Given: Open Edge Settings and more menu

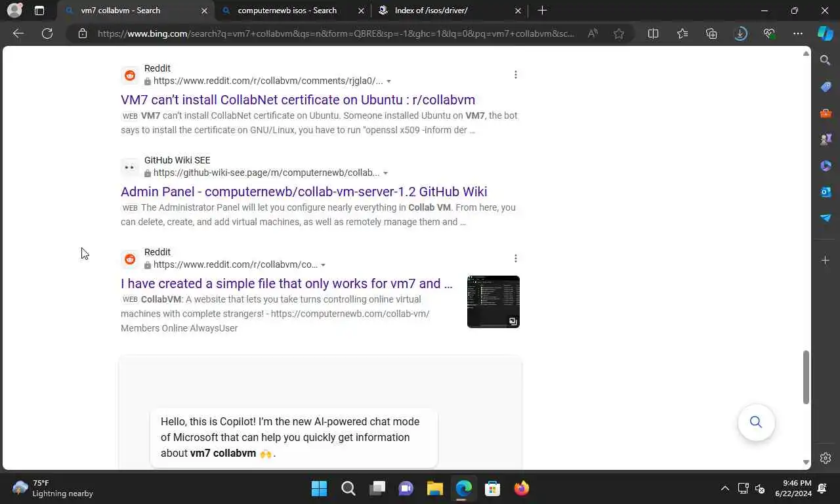Looking at the screenshot, I should [798, 33].
